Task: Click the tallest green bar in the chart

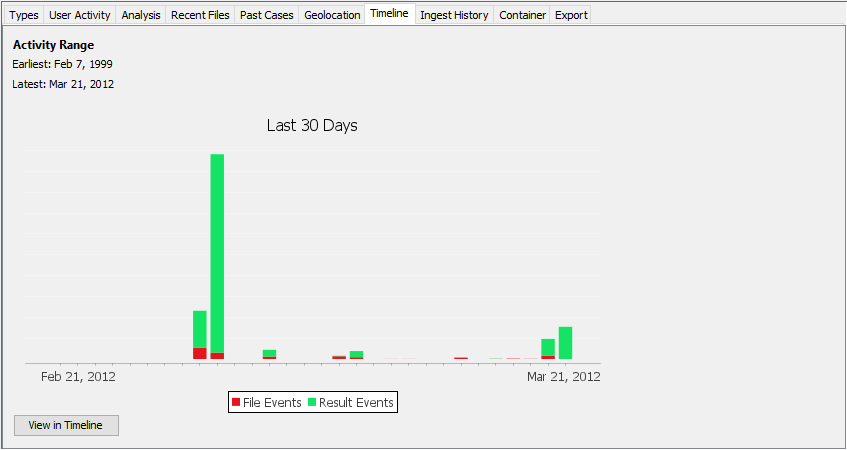Action: (217, 250)
